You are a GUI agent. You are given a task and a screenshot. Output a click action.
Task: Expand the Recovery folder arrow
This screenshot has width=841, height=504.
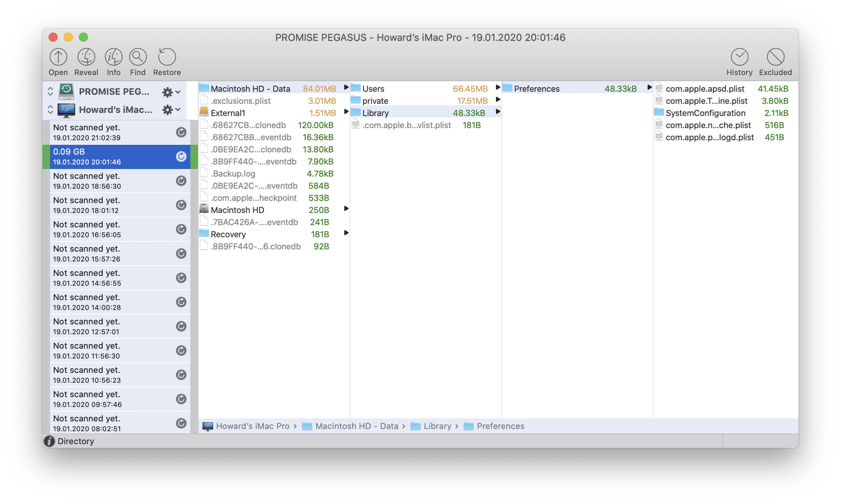click(x=346, y=233)
